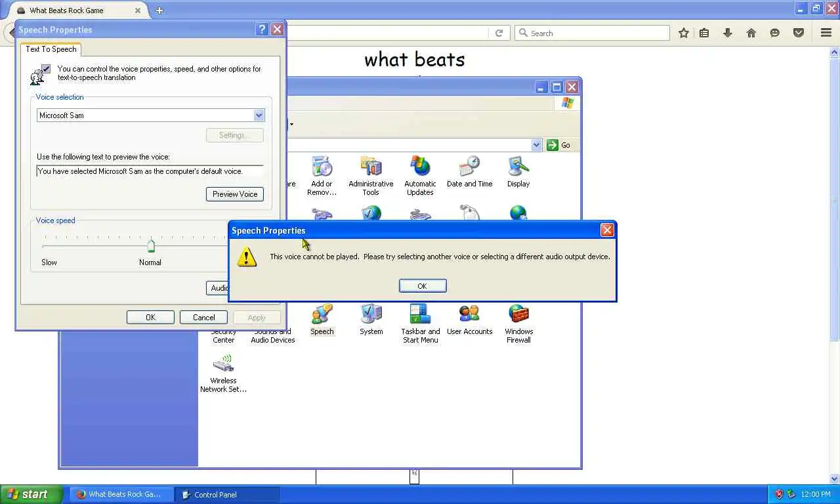This screenshot has height=504, width=840.
Task: Click the voice speed slider thumb
Action: click(x=151, y=245)
